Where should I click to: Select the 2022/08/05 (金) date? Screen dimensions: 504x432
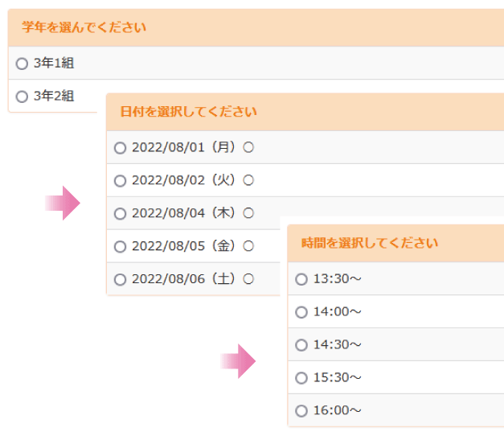pos(121,247)
